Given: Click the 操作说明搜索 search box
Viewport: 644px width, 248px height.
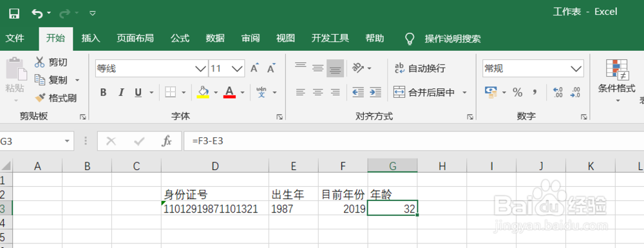Looking at the screenshot, I should coord(453,39).
